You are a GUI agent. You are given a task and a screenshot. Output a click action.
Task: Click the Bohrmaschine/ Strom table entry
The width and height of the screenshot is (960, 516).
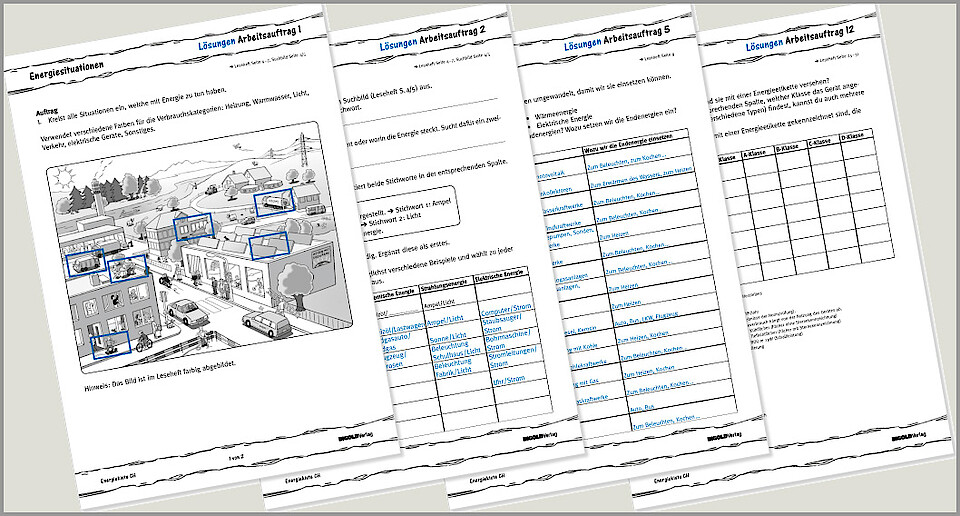507,340
